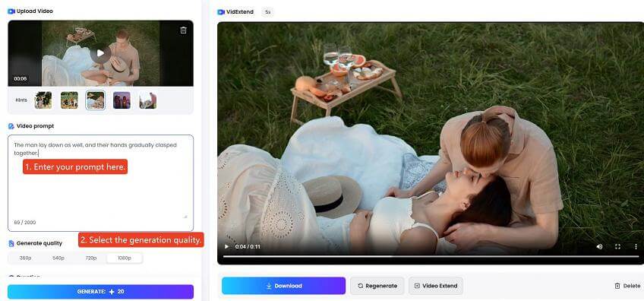Choose 1080p generate quality
Image resolution: width=644 pixels, height=301 pixels.
tap(125, 258)
